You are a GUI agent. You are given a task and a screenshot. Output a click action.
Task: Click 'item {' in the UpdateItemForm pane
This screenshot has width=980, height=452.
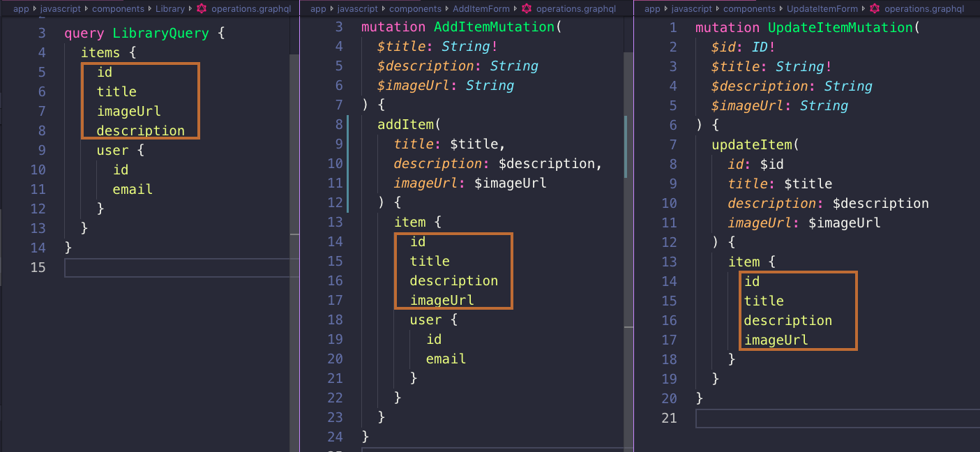click(752, 262)
